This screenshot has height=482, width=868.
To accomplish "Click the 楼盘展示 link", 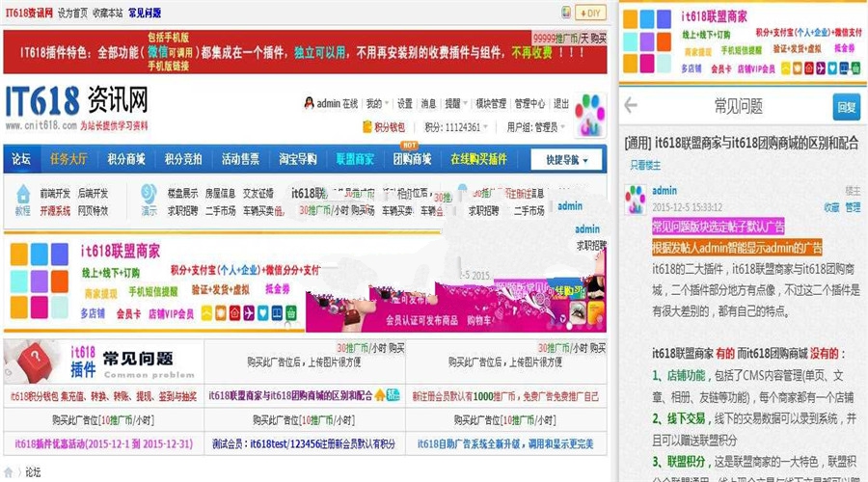I will click(x=182, y=193).
